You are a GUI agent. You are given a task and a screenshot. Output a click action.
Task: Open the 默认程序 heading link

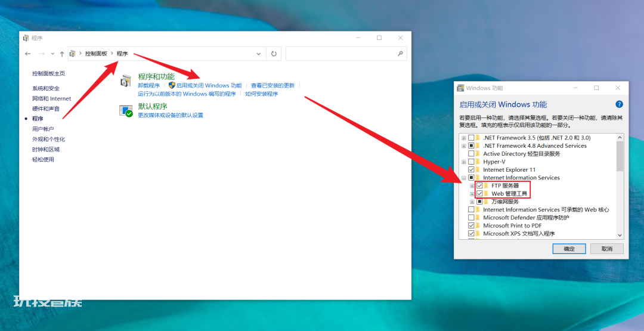(x=153, y=106)
